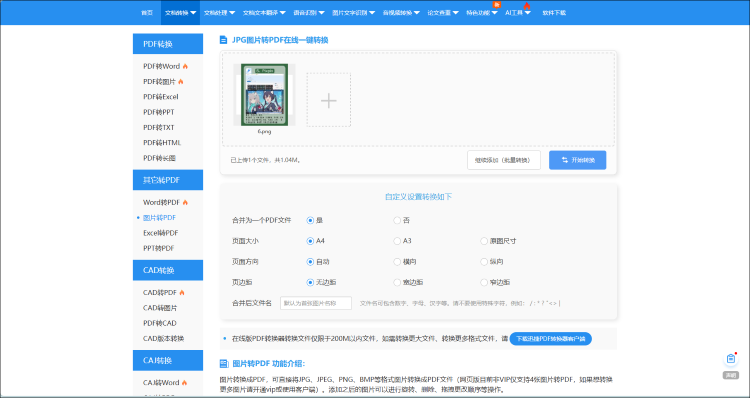The height and width of the screenshot is (398, 750).
Task: Open the PDF转换 sidebar section header
Action: click(168, 44)
